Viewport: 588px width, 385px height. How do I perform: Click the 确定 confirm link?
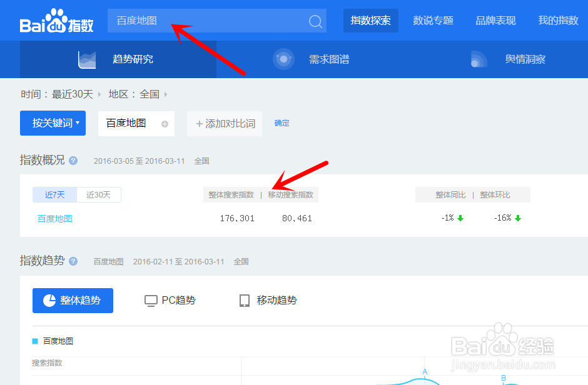point(281,123)
